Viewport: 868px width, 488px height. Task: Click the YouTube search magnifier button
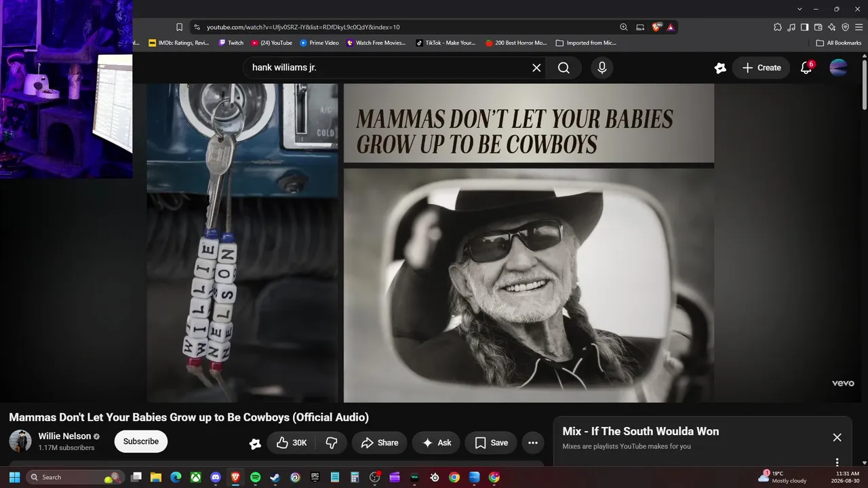[x=564, y=68]
